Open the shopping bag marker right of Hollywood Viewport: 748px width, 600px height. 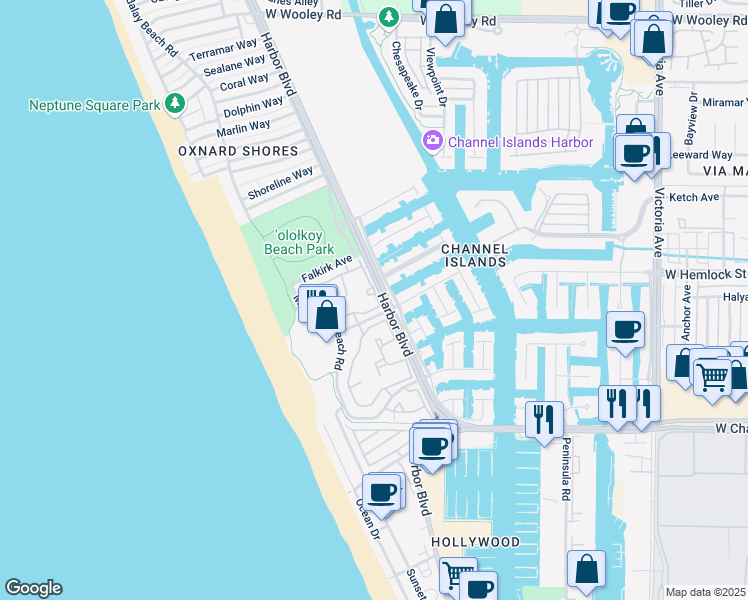pyautogui.click(x=586, y=568)
